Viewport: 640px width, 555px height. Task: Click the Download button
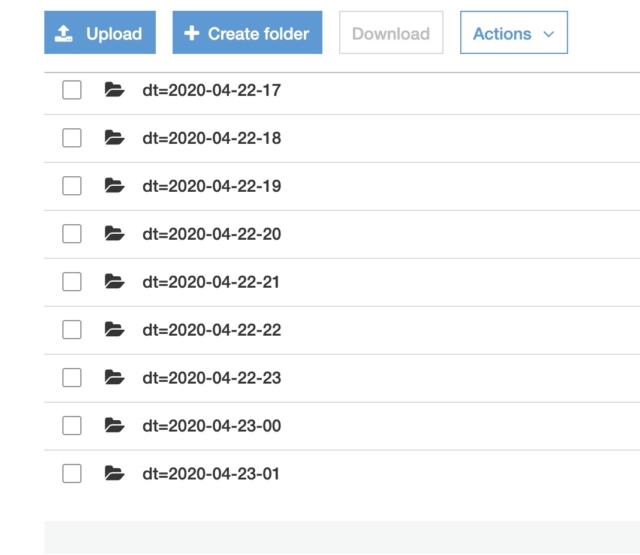pyautogui.click(x=391, y=33)
